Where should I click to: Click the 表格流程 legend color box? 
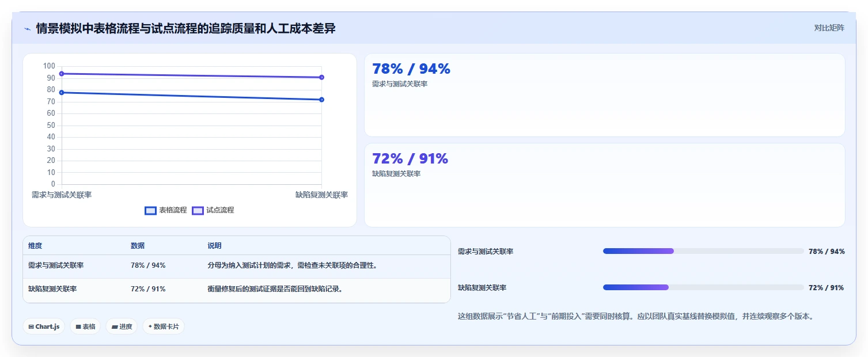pyautogui.click(x=151, y=211)
